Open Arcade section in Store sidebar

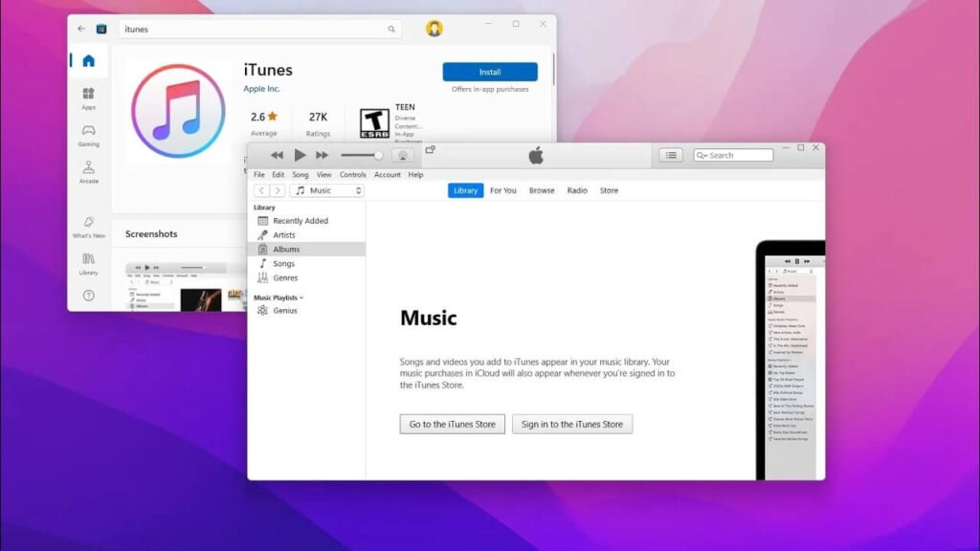click(89, 172)
